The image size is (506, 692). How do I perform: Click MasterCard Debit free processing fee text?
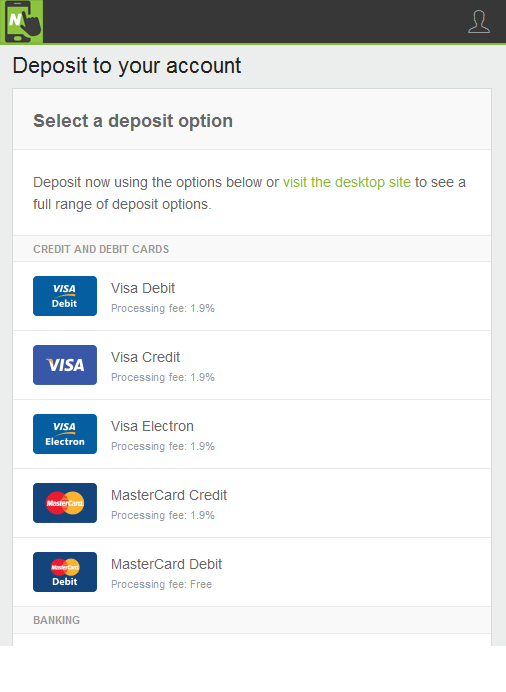(161, 584)
